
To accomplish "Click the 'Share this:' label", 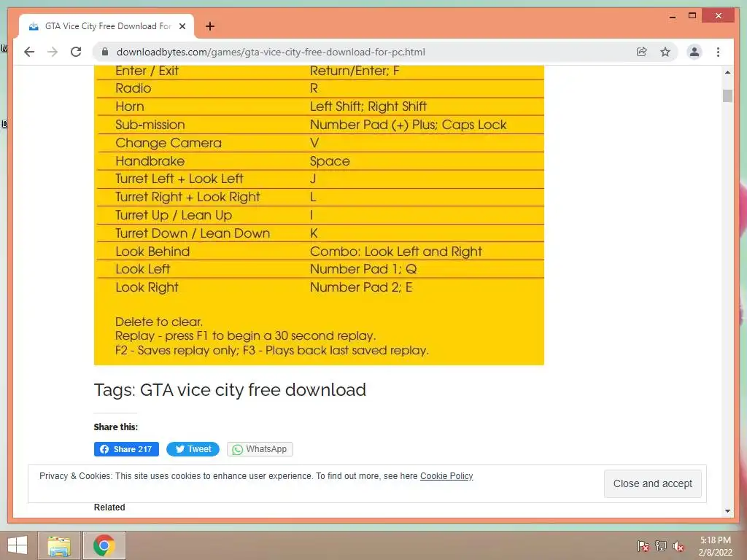I will pyautogui.click(x=116, y=427).
